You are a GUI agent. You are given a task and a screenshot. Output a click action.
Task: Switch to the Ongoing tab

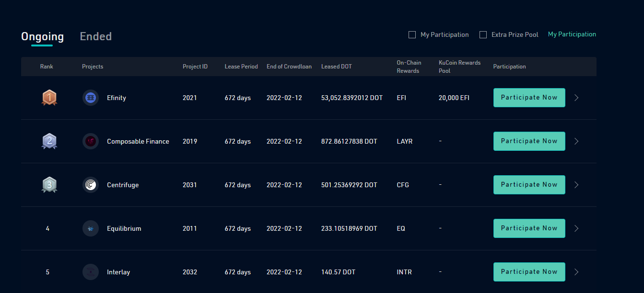pos(42,36)
